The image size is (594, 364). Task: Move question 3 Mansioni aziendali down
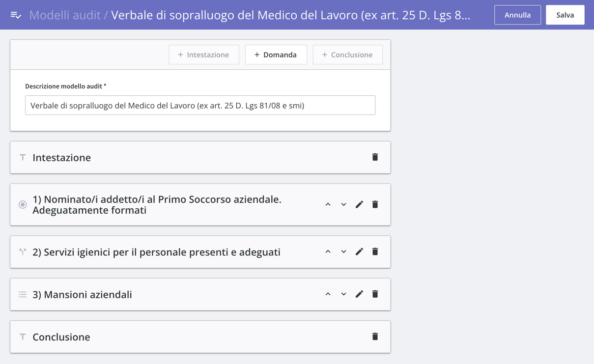click(x=343, y=294)
